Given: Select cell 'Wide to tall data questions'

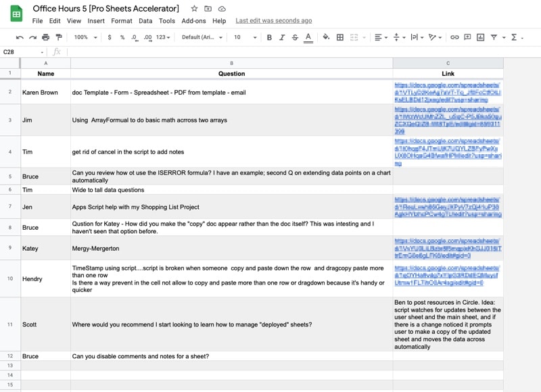Looking at the screenshot, I should 231,190.
